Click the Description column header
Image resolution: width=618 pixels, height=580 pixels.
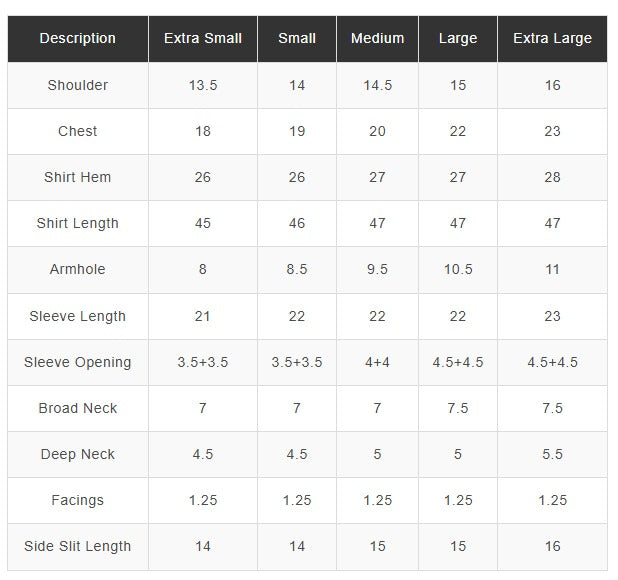77,39
